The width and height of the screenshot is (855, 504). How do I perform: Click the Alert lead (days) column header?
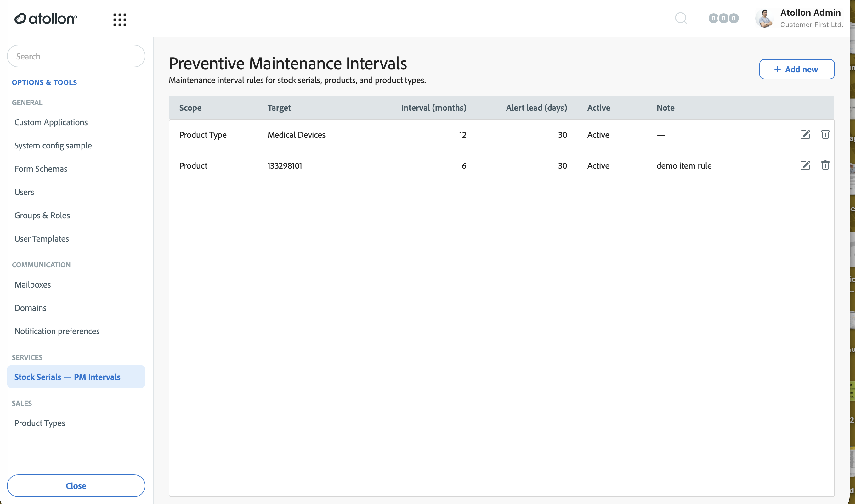tap(536, 108)
